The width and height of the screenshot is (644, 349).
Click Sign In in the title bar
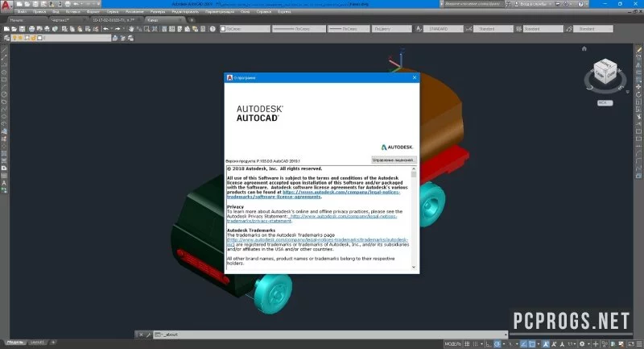click(531, 4)
